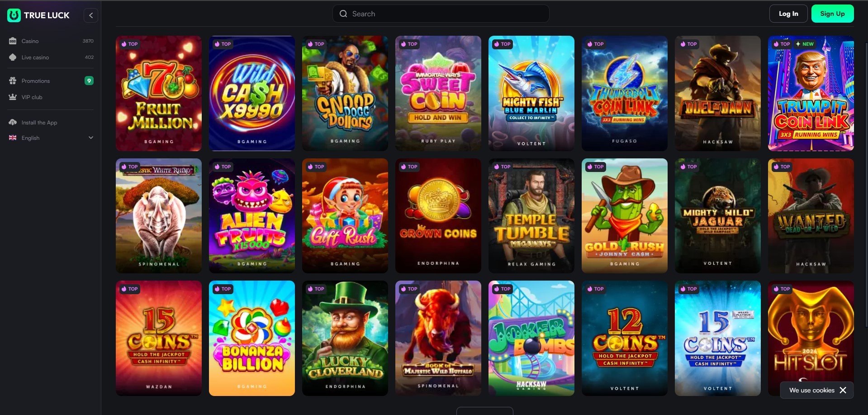Click the green Sign Up button
The width and height of the screenshot is (868, 415).
point(833,14)
